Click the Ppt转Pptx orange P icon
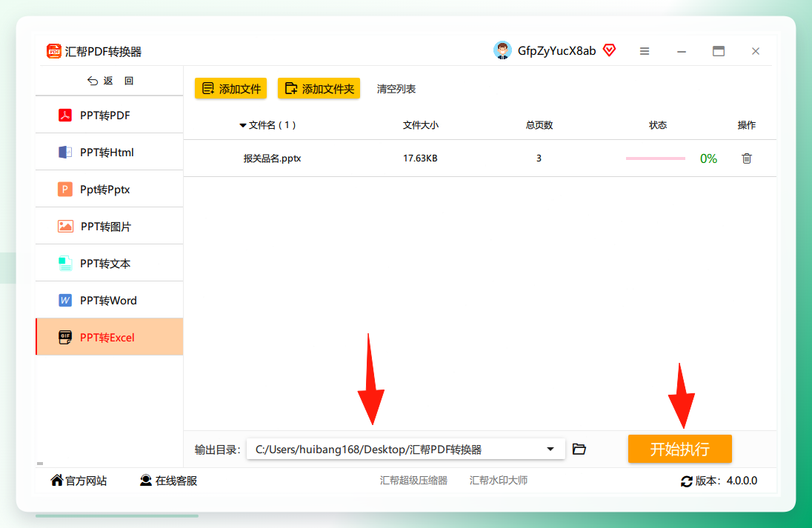This screenshot has height=528, width=812. (64, 190)
